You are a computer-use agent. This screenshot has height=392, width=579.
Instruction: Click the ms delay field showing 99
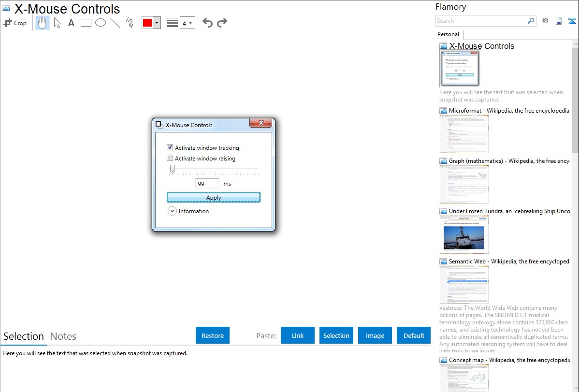tap(207, 184)
